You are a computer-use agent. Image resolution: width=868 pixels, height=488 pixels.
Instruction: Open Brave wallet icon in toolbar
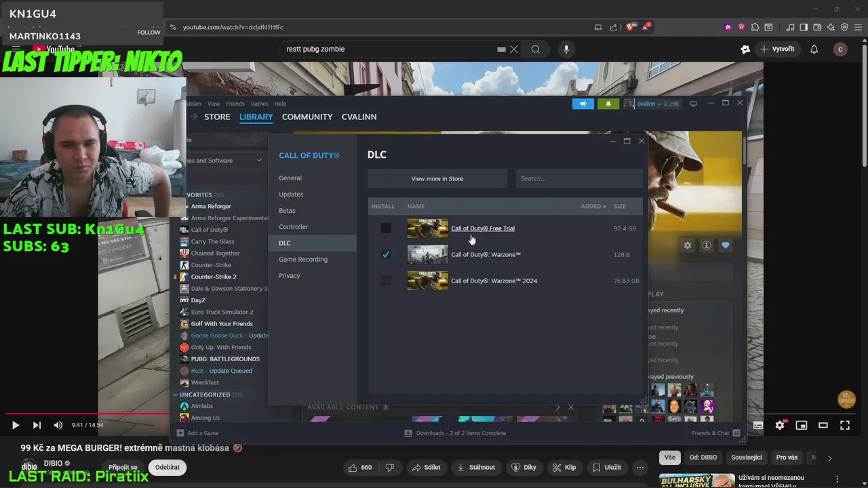817,27
